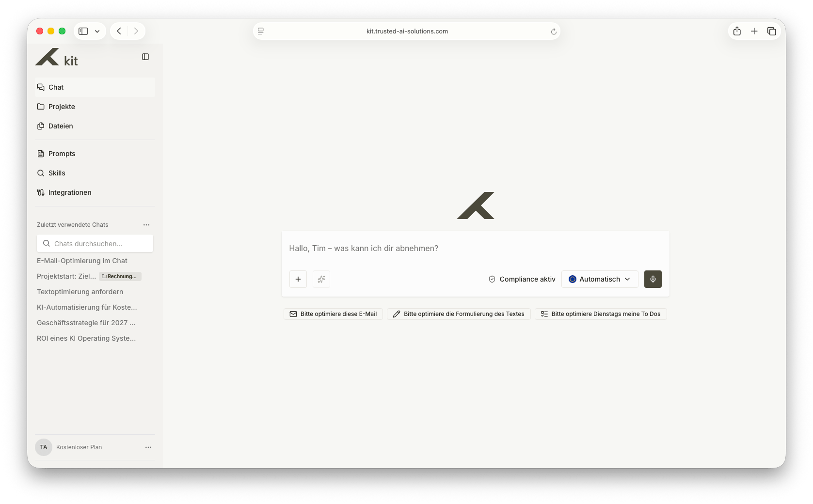The width and height of the screenshot is (813, 504).
Task: Open Prompts in sidebar
Action: [x=95, y=154]
